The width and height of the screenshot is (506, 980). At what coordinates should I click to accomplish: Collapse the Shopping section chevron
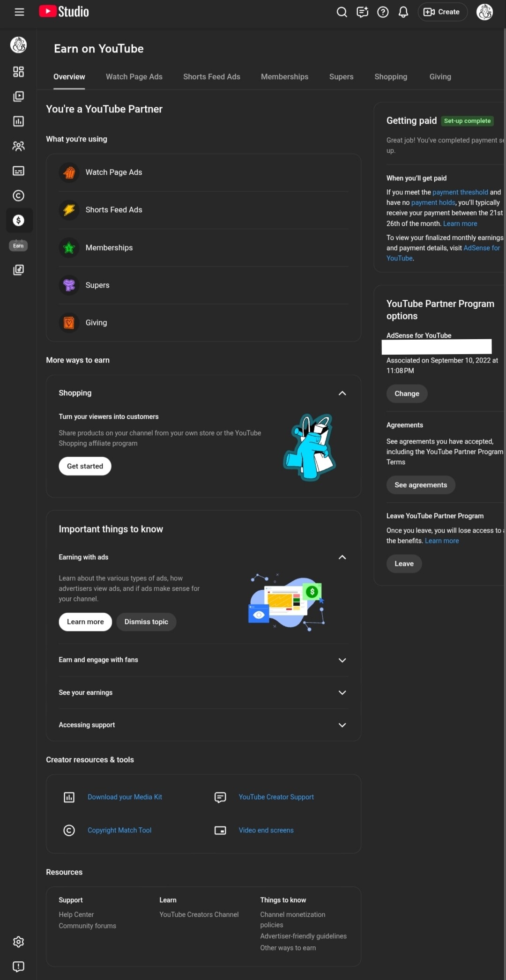pyautogui.click(x=342, y=393)
